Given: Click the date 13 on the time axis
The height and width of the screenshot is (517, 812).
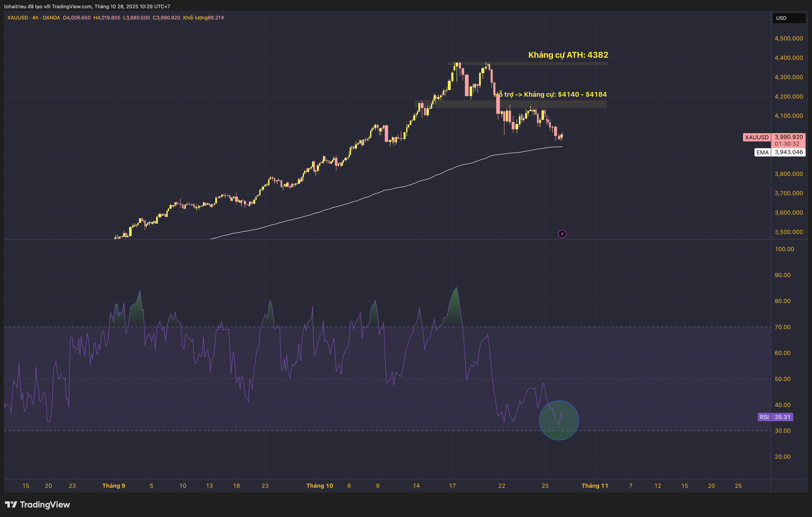Looking at the screenshot, I should pyautogui.click(x=209, y=486).
